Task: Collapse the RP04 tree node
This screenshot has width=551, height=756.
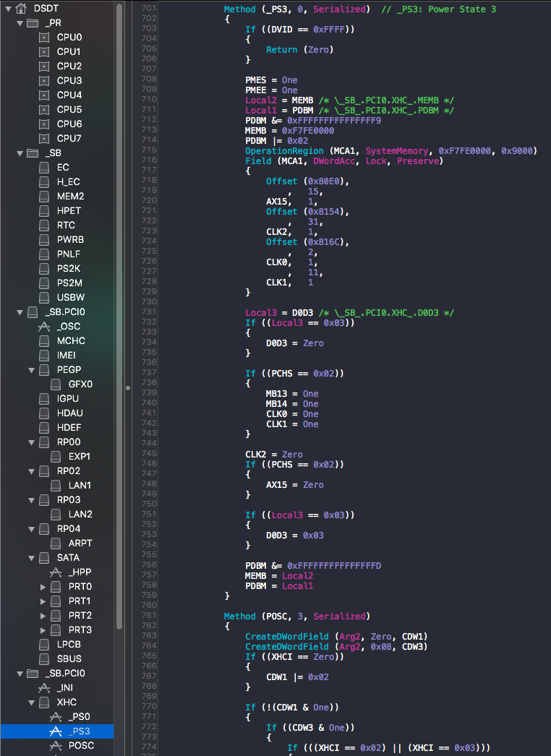Action: tap(31, 529)
